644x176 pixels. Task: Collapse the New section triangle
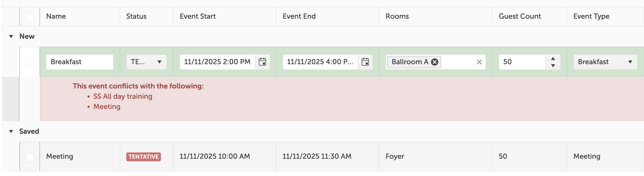pyautogui.click(x=11, y=36)
